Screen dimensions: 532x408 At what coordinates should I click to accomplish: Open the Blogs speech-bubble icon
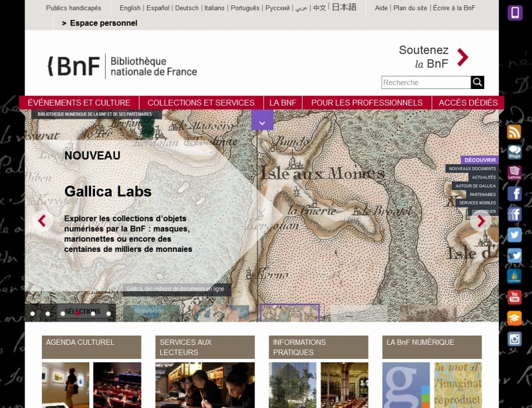pos(514,152)
